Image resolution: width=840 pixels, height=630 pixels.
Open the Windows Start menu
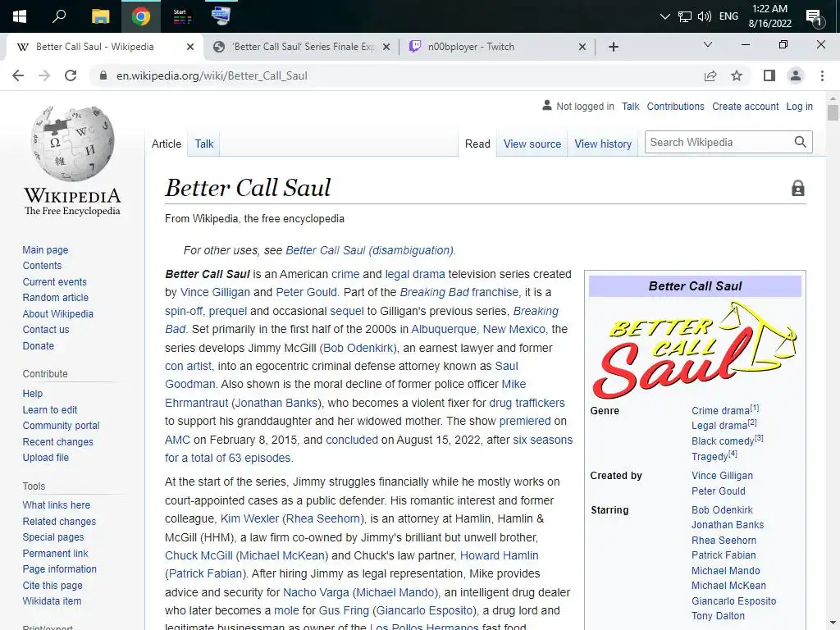coord(20,16)
